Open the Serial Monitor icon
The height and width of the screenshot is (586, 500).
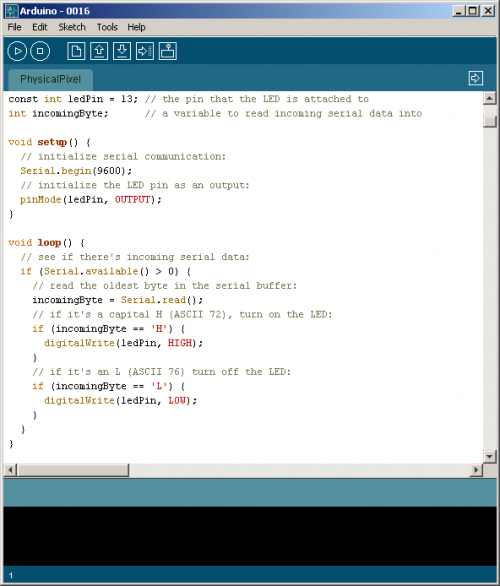[x=168, y=51]
